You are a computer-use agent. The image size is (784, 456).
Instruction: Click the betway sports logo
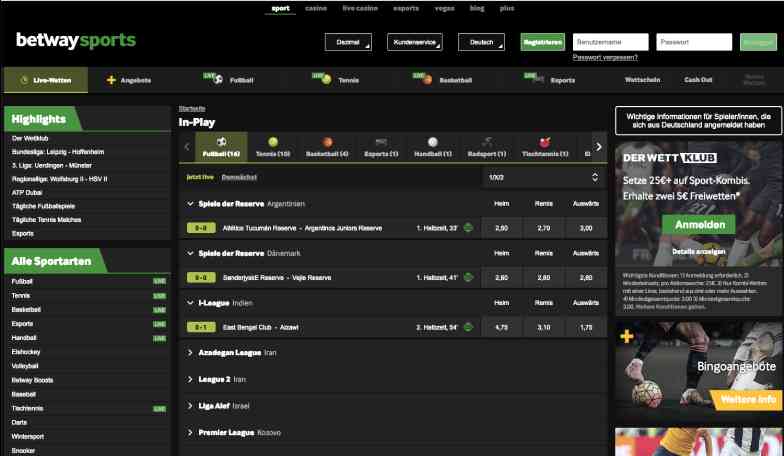pos(76,40)
